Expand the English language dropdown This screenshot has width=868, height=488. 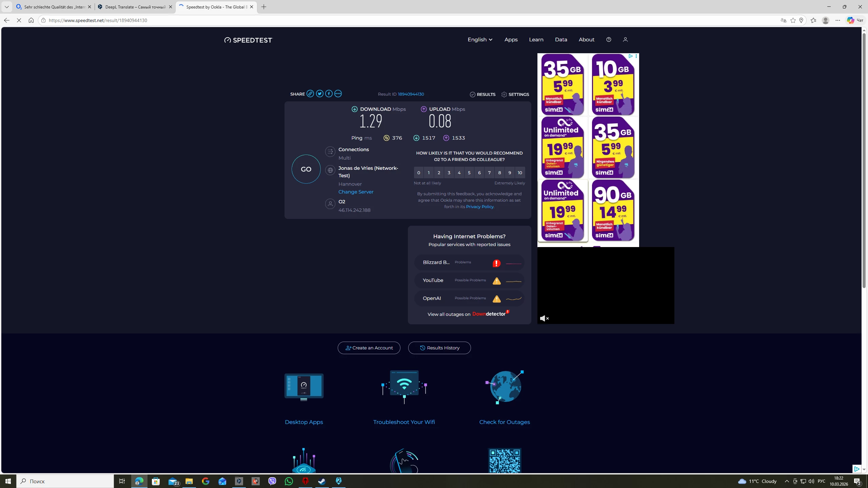click(480, 40)
